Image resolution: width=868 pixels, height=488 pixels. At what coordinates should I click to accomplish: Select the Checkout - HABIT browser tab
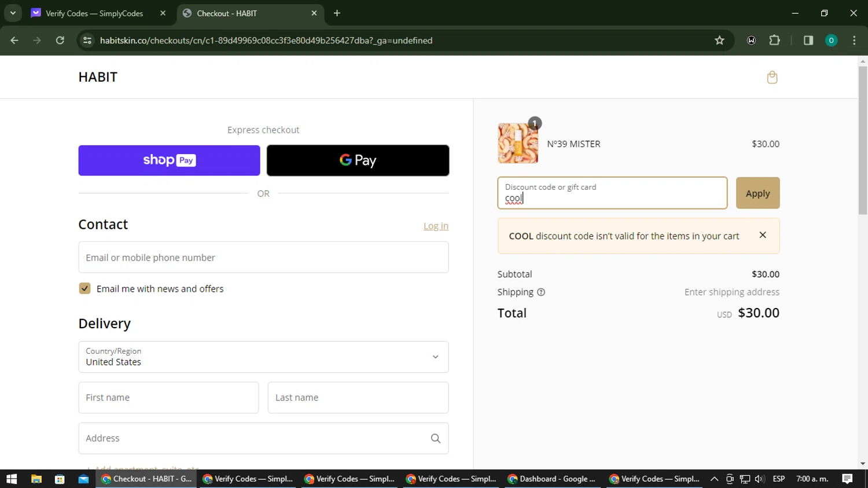point(249,13)
